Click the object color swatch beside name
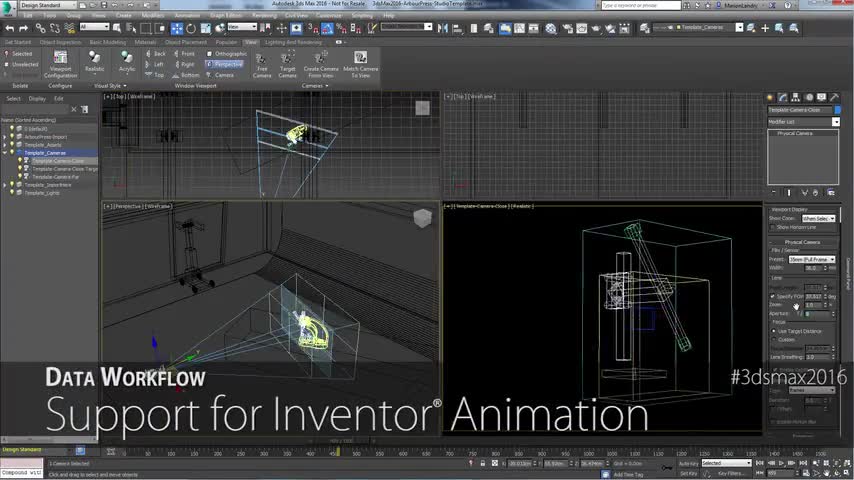Viewport: 854px width, 480px height. pyautogui.click(x=837, y=110)
